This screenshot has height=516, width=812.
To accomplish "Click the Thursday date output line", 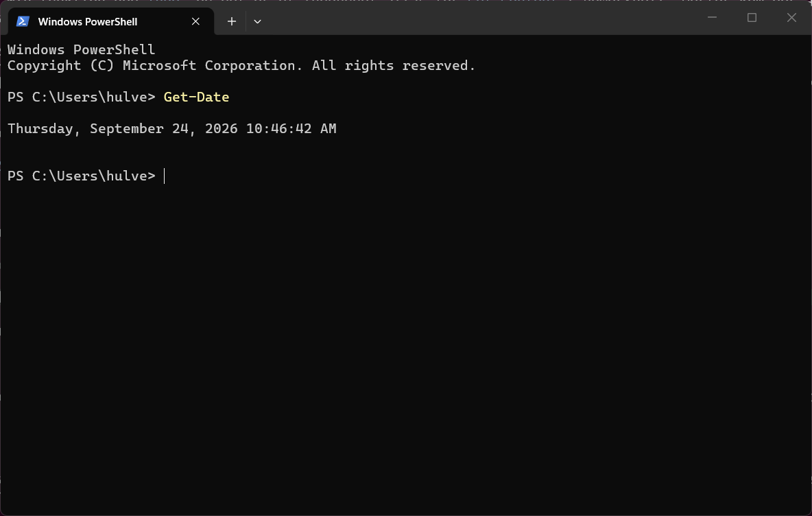I will [x=172, y=128].
